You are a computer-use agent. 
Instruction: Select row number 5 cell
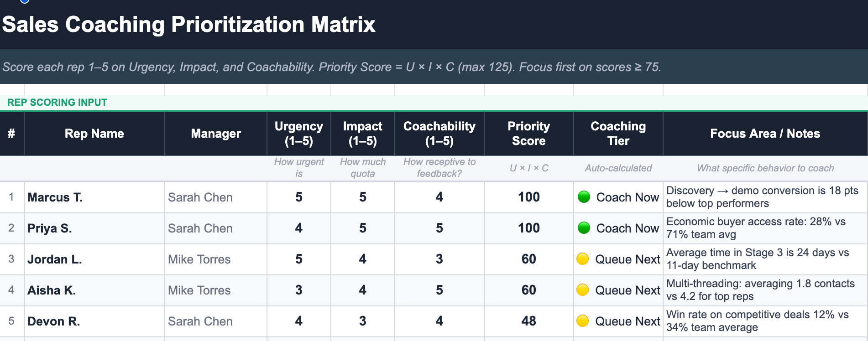(12, 321)
